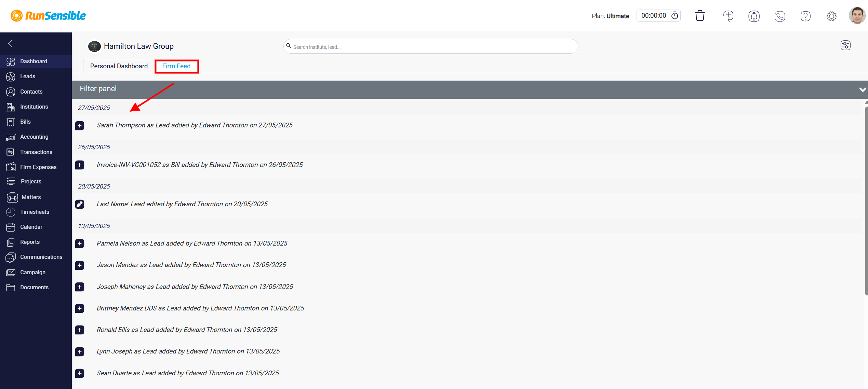
Task: Start the 00:00:00 timer stopwatch
Action: pos(675,16)
